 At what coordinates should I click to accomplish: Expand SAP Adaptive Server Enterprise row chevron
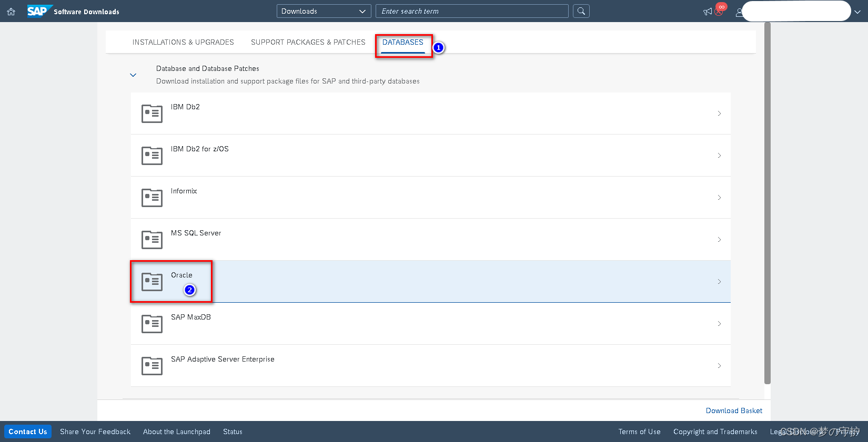tap(719, 366)
